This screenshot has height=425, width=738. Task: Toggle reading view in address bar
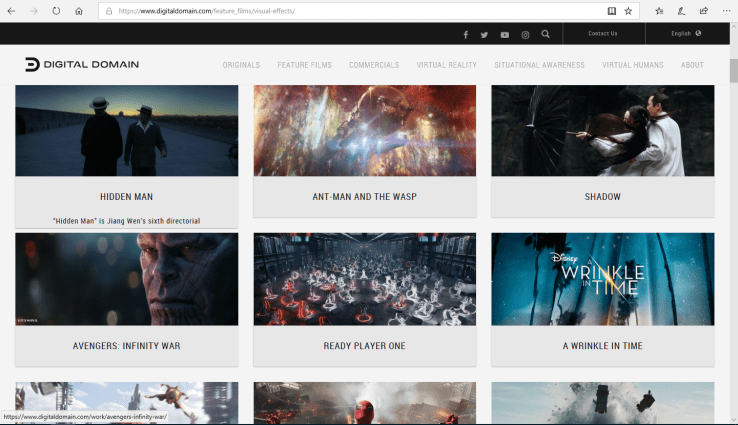click(611, 11)
